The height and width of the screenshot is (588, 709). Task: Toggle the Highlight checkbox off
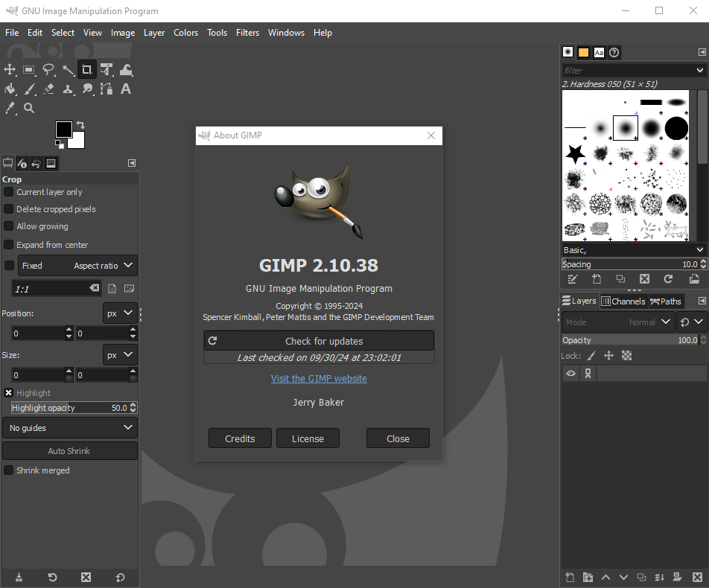pos(9,393)
